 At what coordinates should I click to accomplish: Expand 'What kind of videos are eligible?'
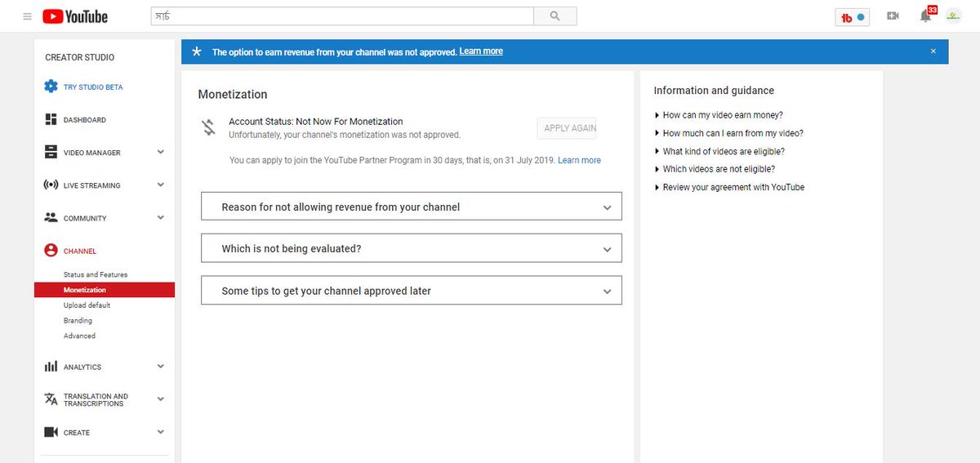(x=719, y=151)
